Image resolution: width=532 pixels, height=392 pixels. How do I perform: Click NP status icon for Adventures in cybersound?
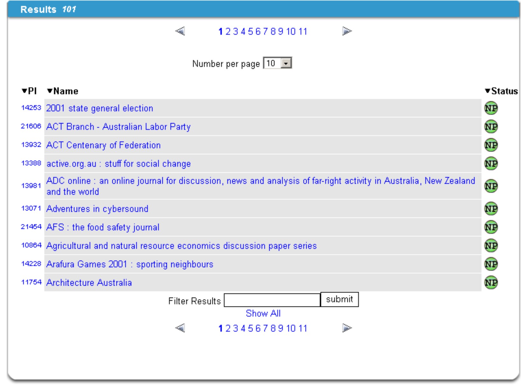[491, 209]
